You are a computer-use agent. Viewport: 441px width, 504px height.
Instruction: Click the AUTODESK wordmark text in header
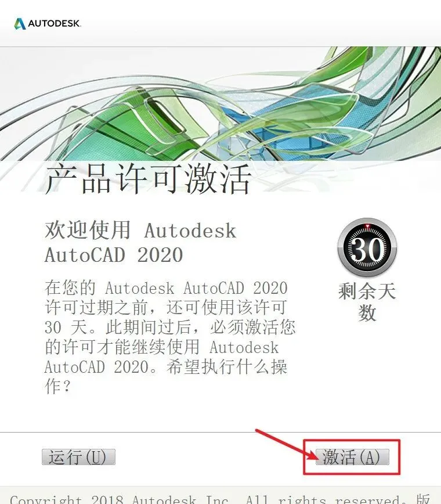coord(55,23)
